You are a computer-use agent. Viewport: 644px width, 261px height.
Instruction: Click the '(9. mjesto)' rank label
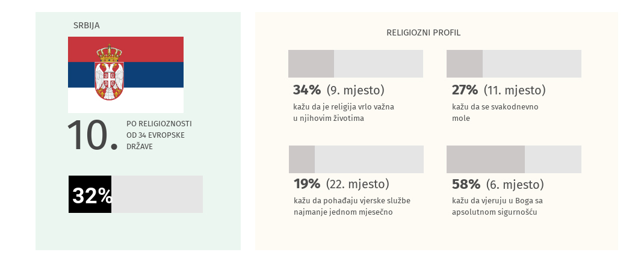click(355, 90)
